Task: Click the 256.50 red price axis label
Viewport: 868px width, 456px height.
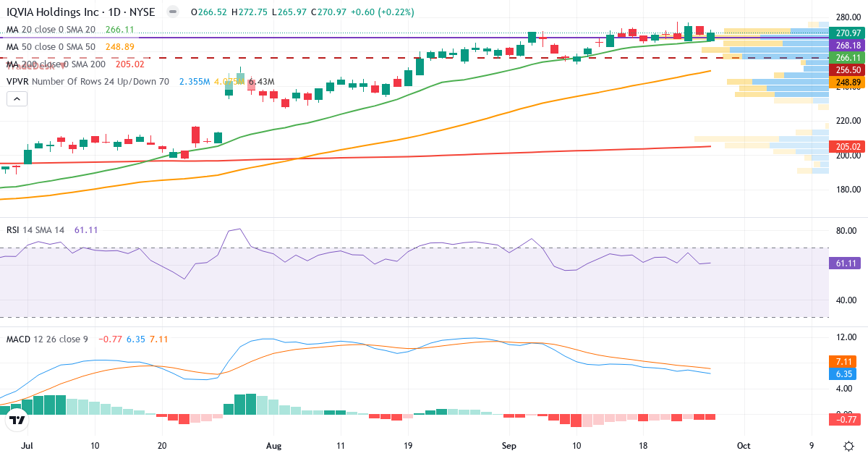Action: 848,69
